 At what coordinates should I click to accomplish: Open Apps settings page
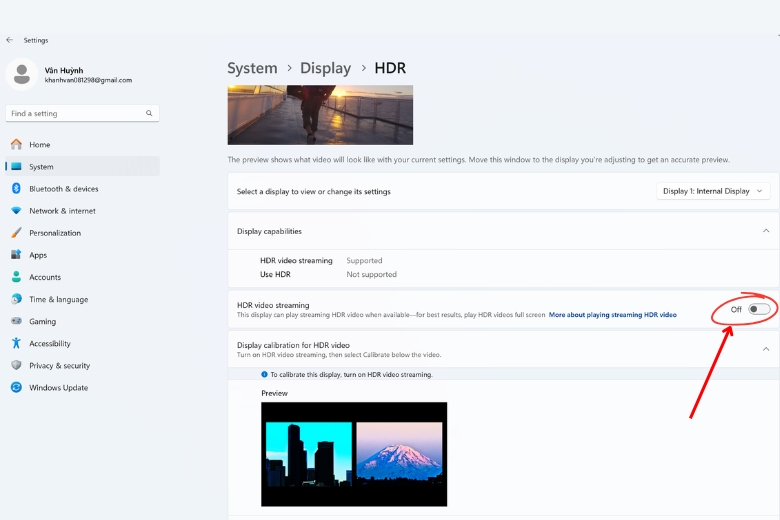[82, 255]
